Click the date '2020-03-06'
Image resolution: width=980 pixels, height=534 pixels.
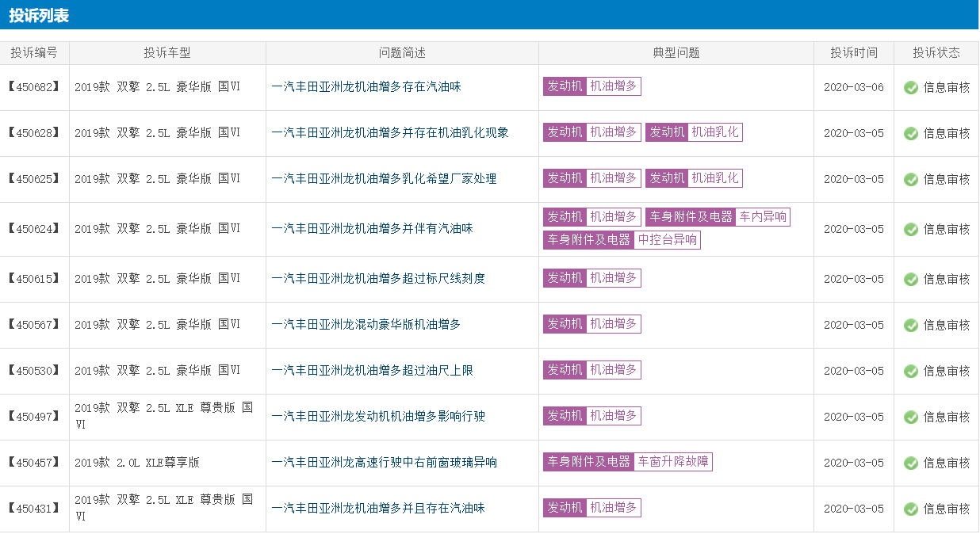coord(854,87)
